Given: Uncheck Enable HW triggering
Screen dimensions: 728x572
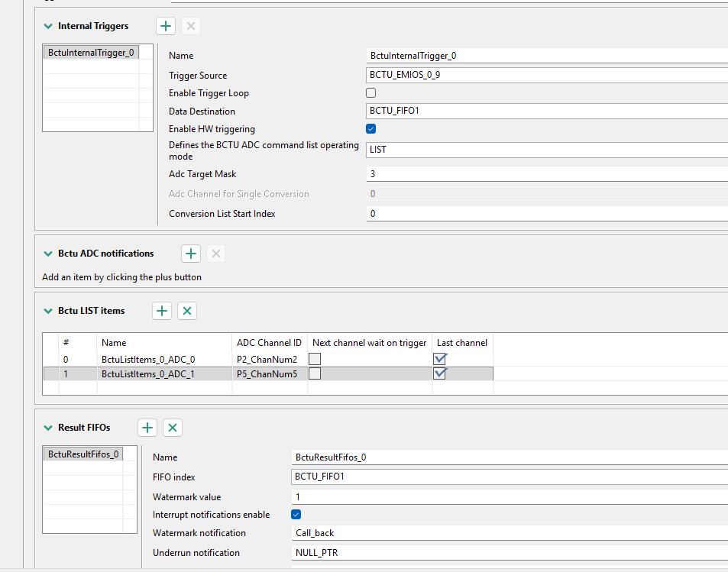Looking at the screenshot, I should (371, 128).
